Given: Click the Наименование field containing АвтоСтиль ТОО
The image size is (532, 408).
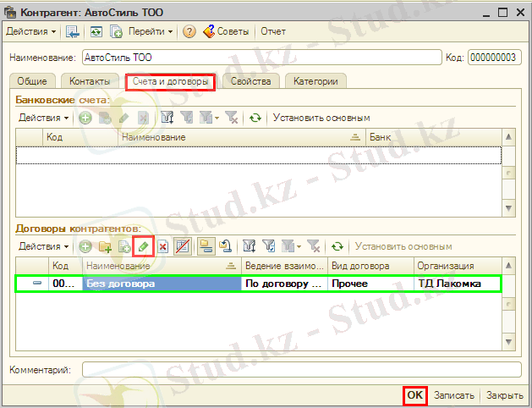Looking at the screenshot, I should tap(262, 58).
